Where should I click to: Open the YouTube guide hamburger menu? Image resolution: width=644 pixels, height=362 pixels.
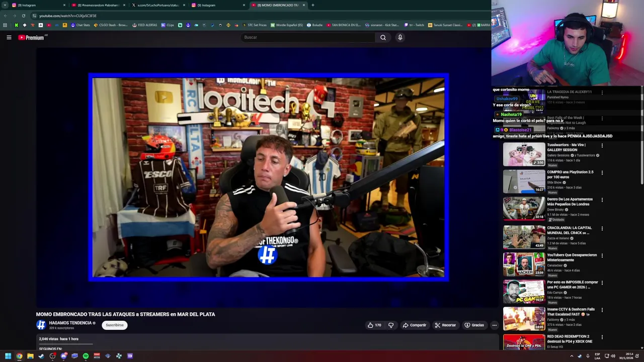9,37
